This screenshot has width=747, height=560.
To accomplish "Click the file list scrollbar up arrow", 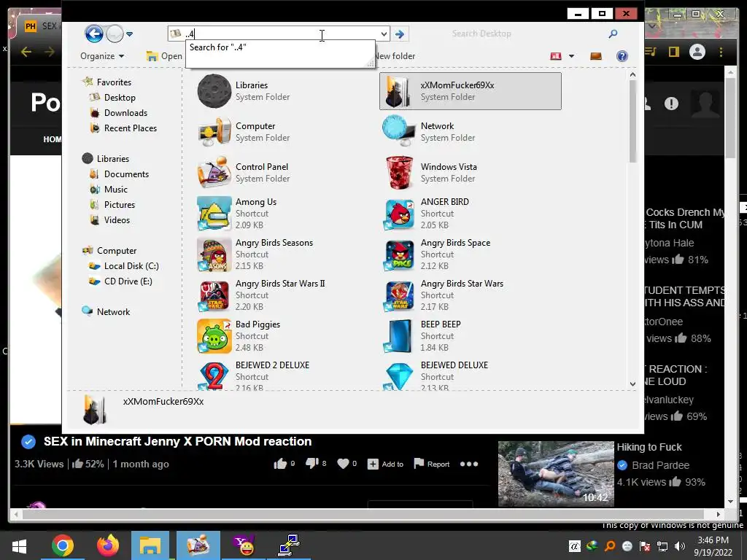I will pos(632,74).
